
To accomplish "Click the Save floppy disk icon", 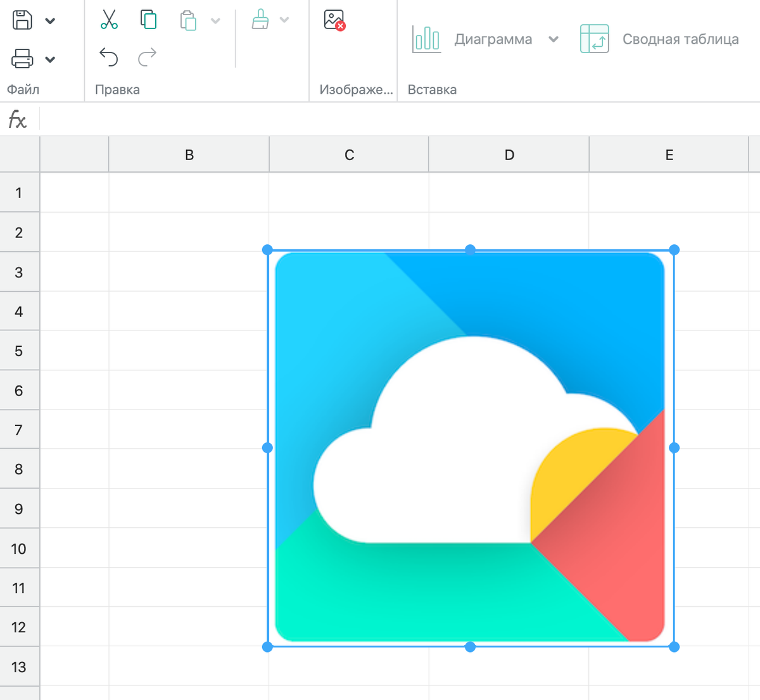I will pyautogui.click(x=22, y=20).
